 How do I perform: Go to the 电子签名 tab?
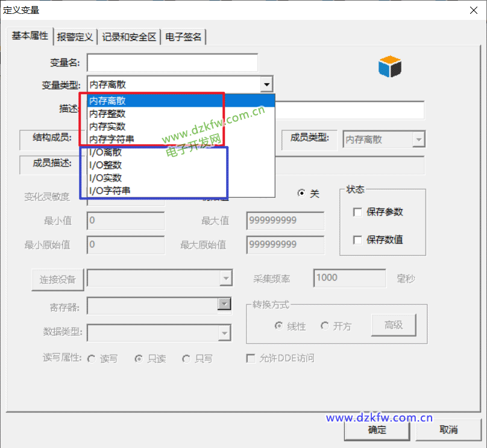183,37
